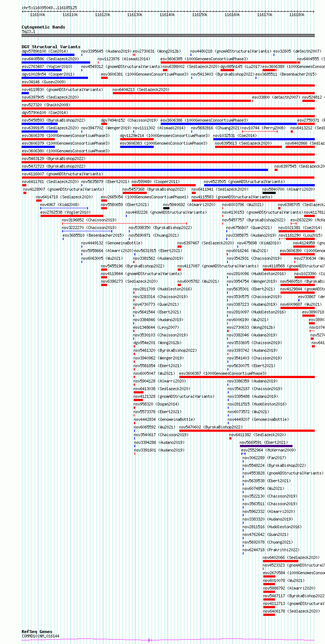Open variant nsv3196852 (Chaisson2019)
Viewport: 325px width, 644px height.
pyautogui.click(x=89, y=220)
